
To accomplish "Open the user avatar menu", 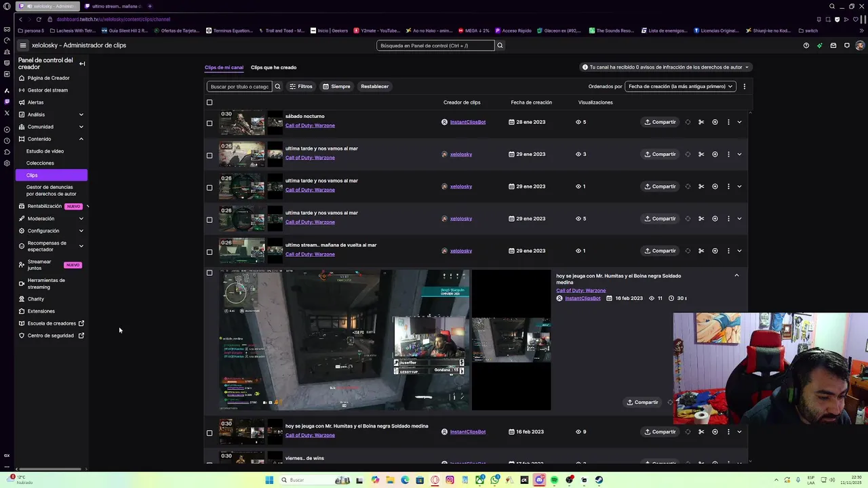I will (860, 45).
